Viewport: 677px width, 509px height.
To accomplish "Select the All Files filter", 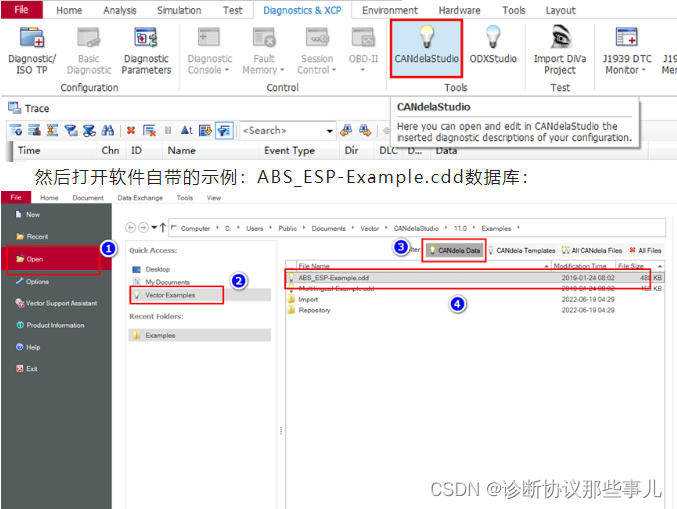I will coord(645,250).
